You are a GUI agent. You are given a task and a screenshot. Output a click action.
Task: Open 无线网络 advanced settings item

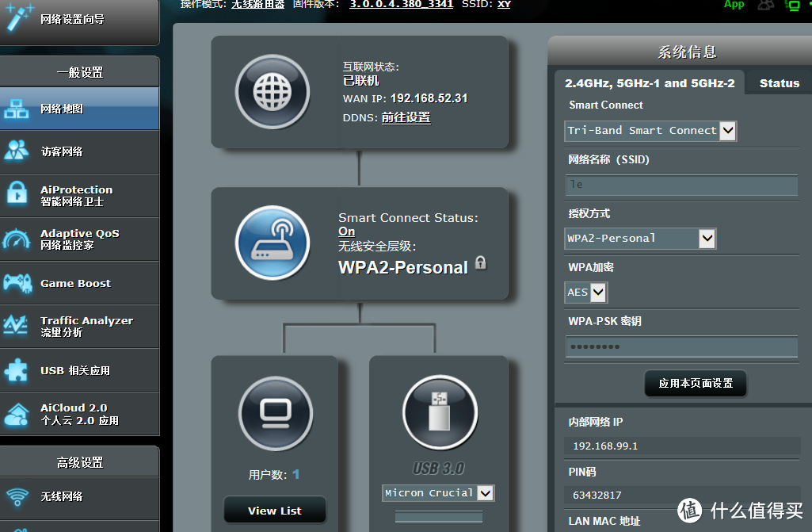coord(80,498)
